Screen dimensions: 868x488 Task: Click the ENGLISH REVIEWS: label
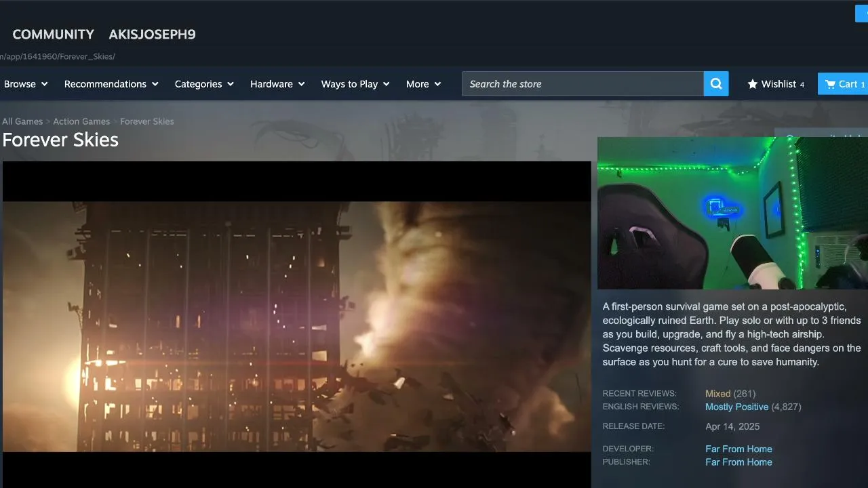pos(641,407)
